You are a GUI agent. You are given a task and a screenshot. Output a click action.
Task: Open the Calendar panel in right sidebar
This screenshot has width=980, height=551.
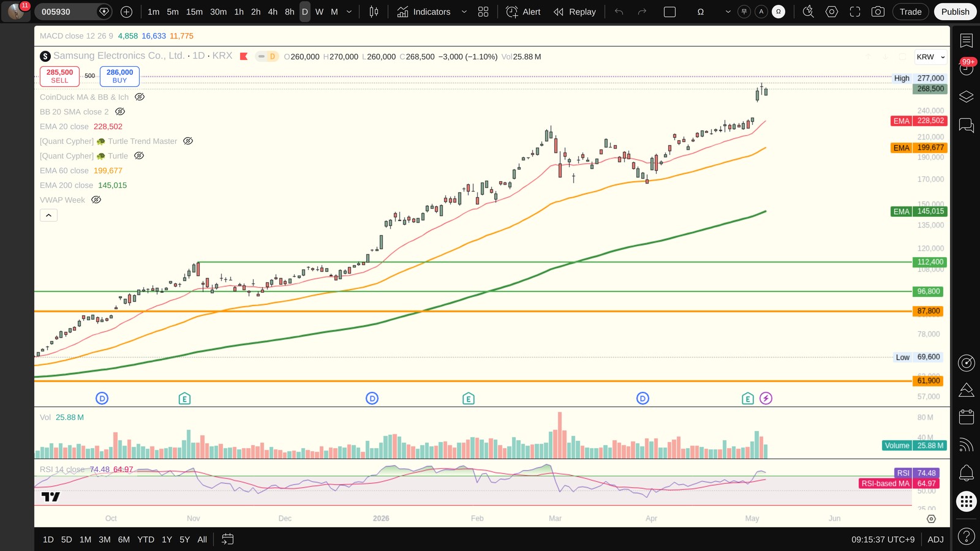click(x=966, y=417)
